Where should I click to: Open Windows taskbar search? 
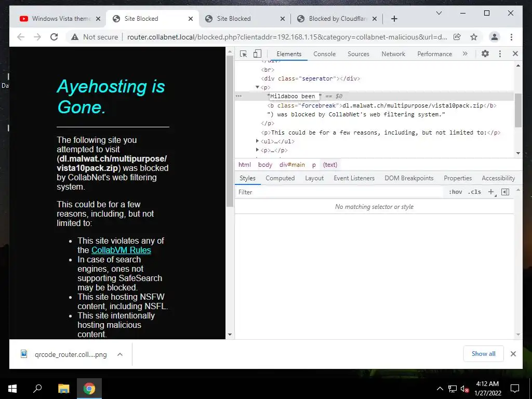tap(37, 389)
